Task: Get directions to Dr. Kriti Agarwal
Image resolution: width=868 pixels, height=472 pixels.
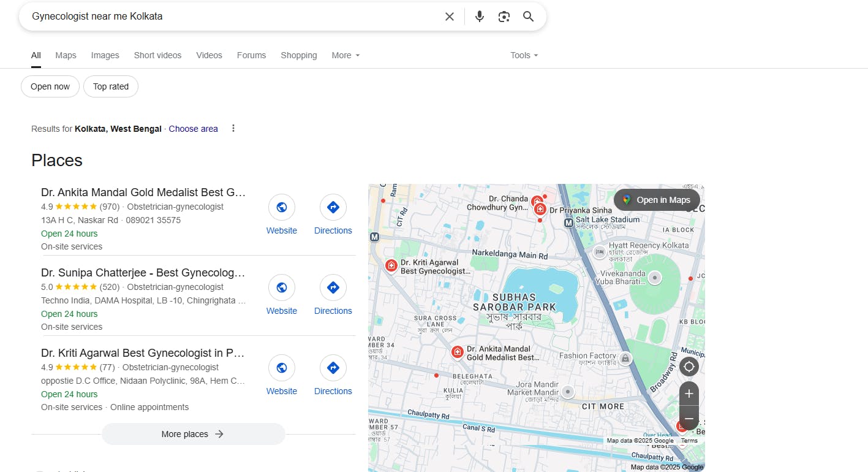Action: pos(333,368)
